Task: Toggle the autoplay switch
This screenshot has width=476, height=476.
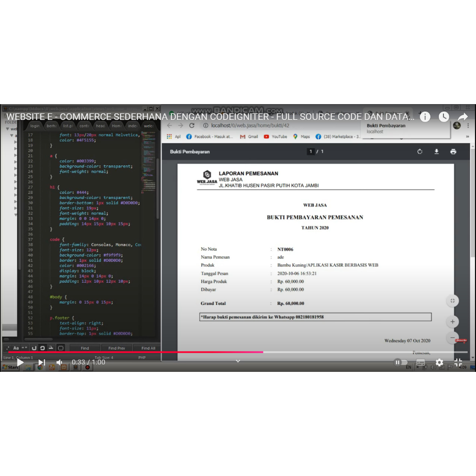Action: 400,362
